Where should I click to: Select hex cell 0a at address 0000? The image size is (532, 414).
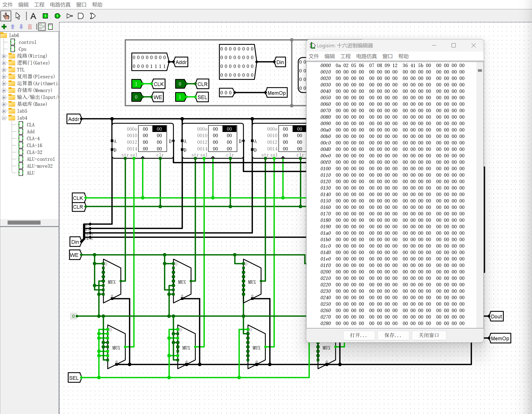(338, 65)
